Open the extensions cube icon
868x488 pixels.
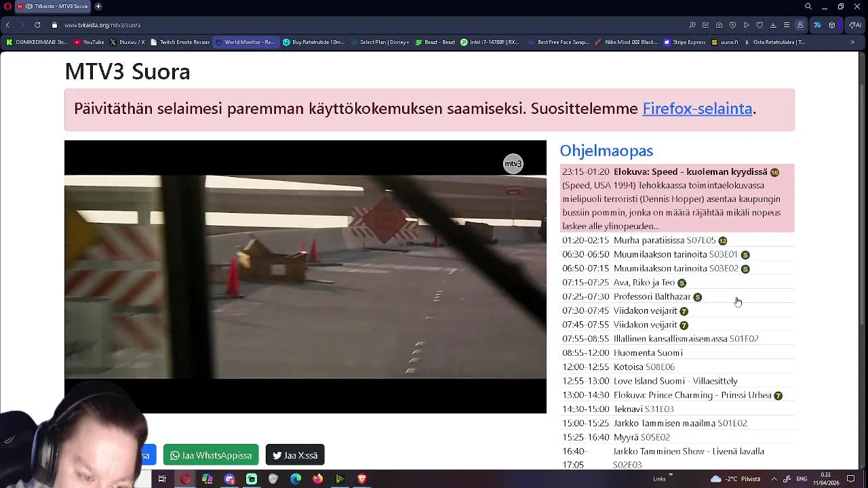click(832, 25)
